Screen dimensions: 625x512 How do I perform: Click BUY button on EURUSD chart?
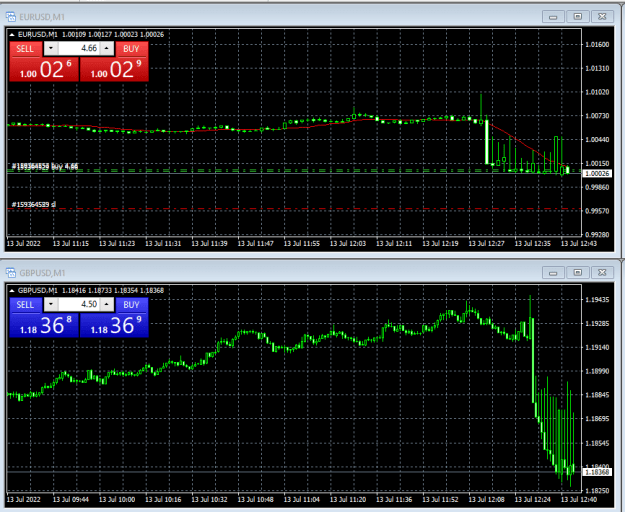132,49
